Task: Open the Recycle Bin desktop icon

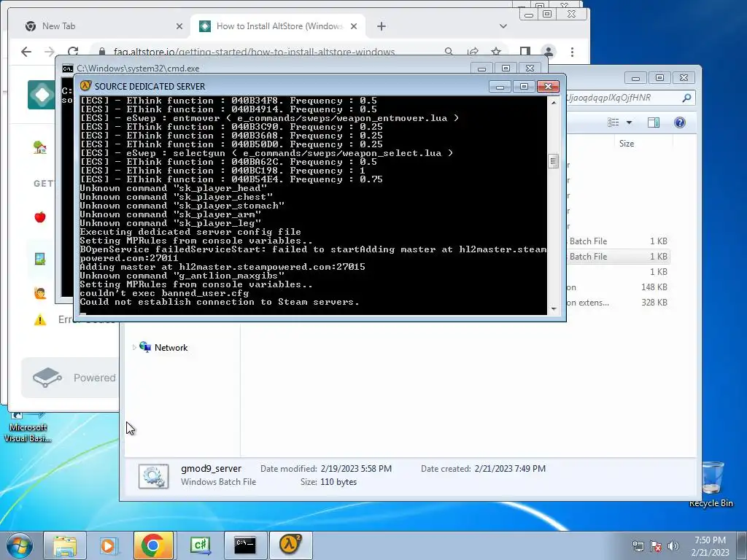Action: click(711, 483)
